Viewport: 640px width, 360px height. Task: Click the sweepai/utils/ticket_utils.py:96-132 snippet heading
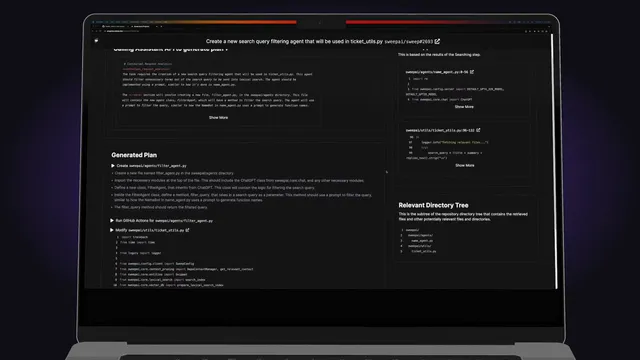440,130
